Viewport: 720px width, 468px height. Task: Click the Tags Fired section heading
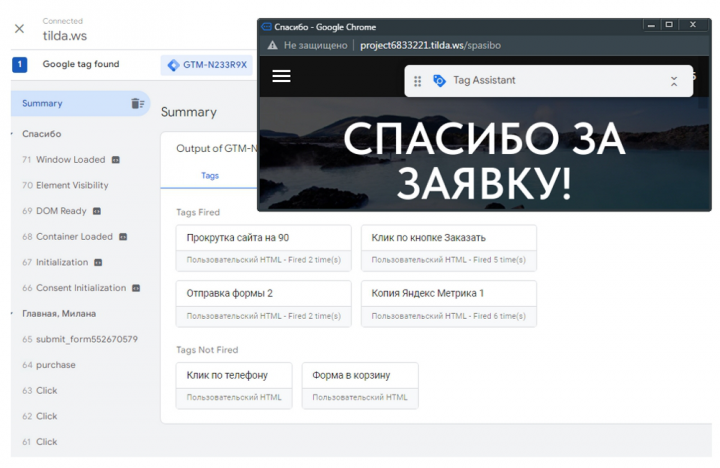click(198, 212)
